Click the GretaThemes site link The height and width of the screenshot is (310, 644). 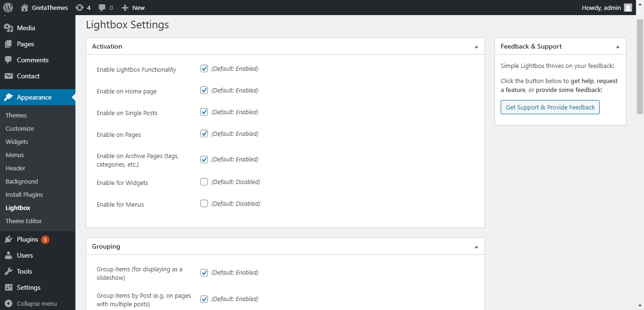coord(50,8)
